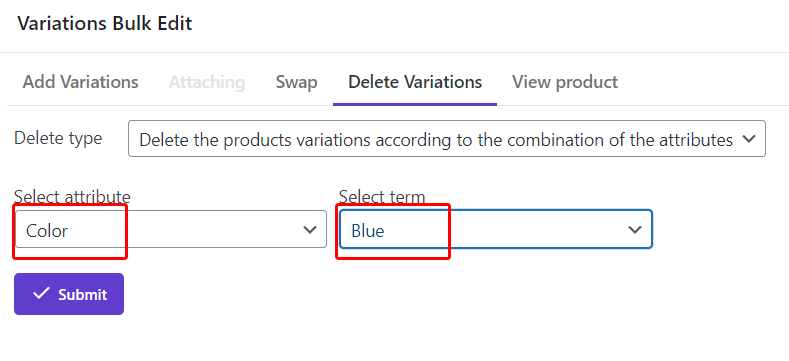Screen dimensions: 789x361
Task: Click the greyed-out Attaching tab
Action: coord(207,82)
